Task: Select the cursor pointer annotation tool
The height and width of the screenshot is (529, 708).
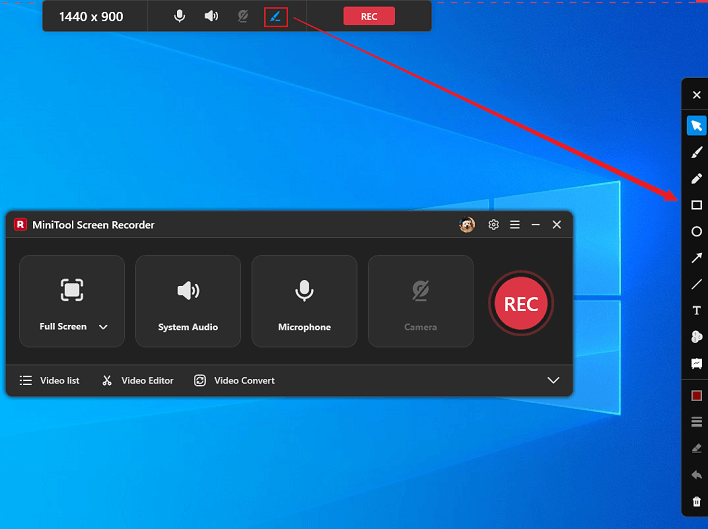Action: [696, 125]
